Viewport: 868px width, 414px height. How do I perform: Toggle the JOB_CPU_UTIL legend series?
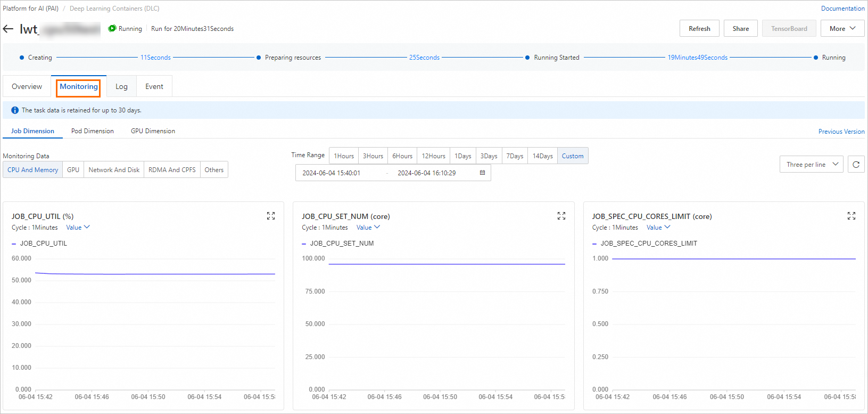39,243
